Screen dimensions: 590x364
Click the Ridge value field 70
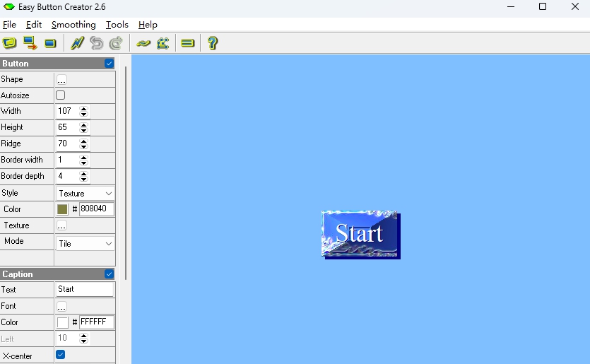(68, 143)
